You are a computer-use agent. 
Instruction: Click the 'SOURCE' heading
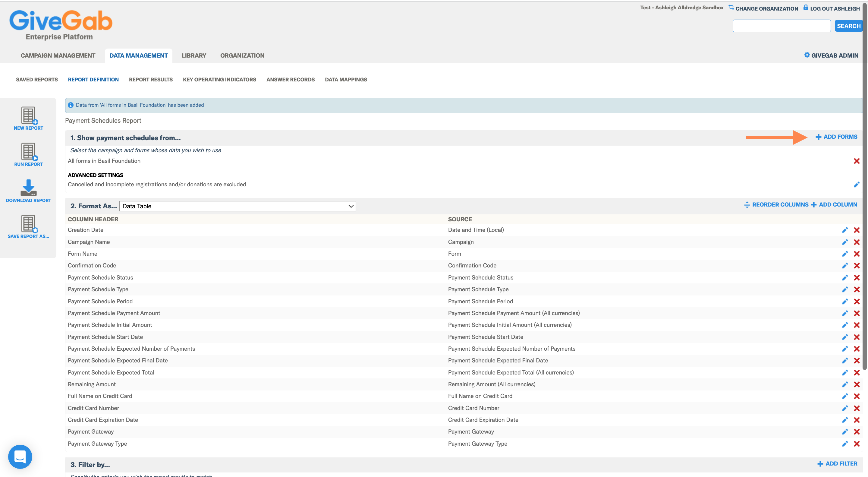(x=460, y=220)
